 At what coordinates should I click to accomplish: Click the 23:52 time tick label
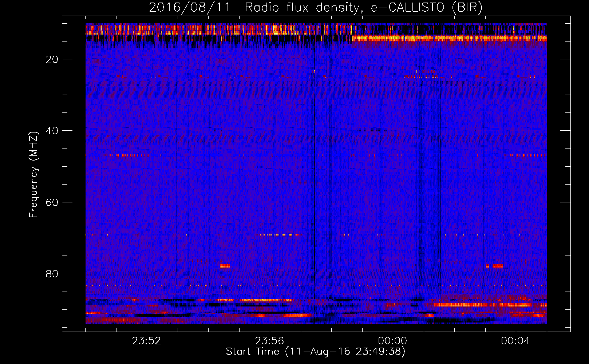pyautogui.click(x=146, y=341)
